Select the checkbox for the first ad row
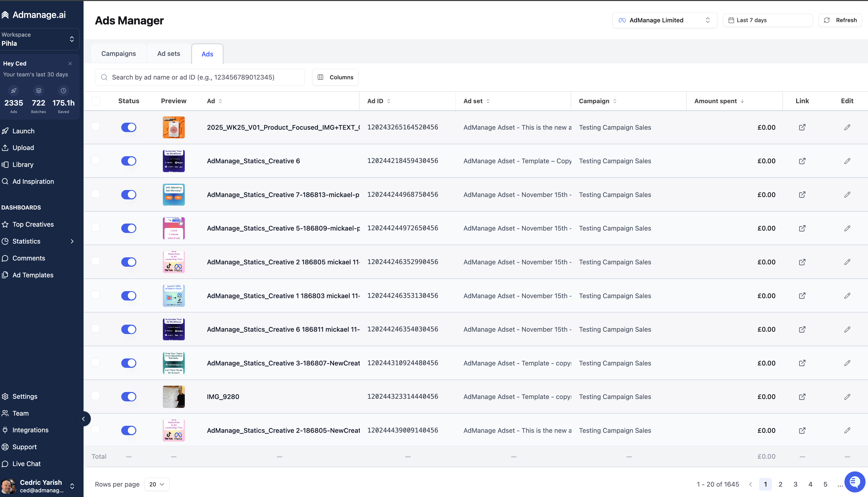Screen dimensions: 868x497 96,126
